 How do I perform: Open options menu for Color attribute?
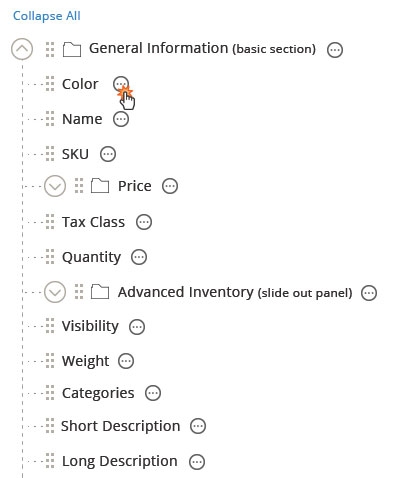click(121, 84)
